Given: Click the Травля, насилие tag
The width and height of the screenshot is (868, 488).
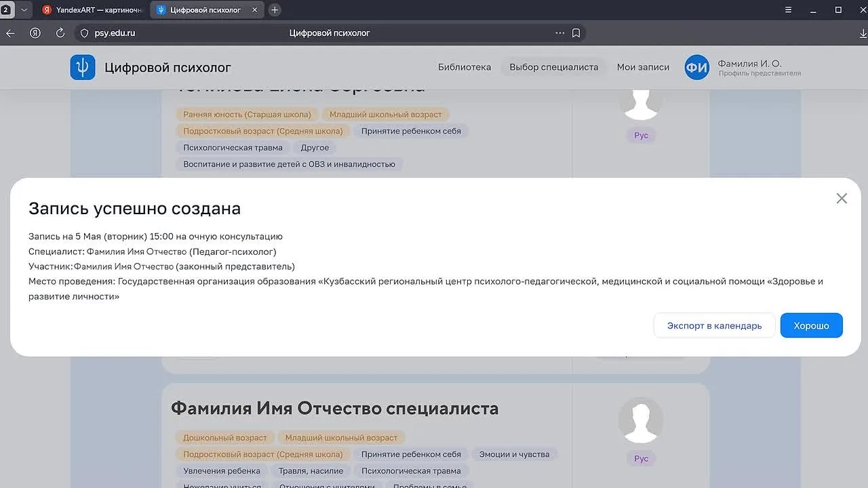Looking at the screenshot, I should pos(311,471).
